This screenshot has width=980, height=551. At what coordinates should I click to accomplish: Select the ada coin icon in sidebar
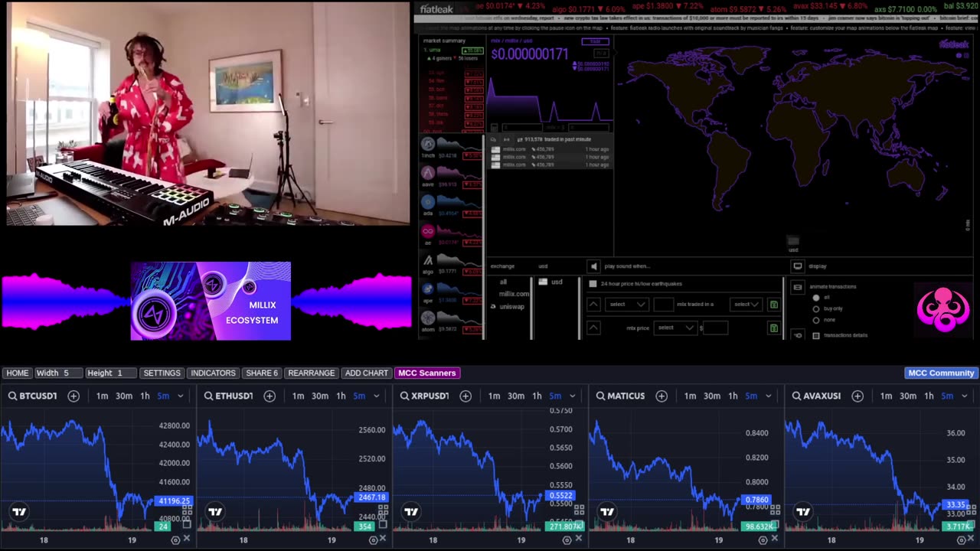coord(428,203)
